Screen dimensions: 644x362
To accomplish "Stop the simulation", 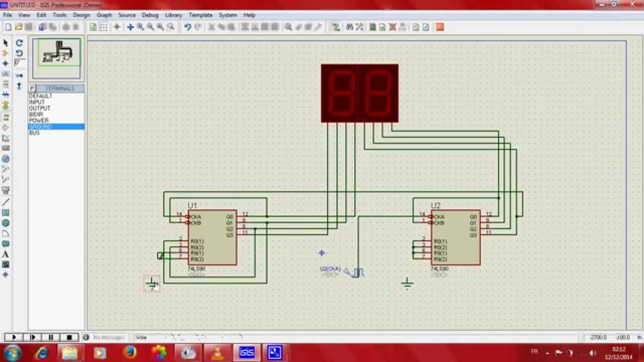I will (69, 337).
